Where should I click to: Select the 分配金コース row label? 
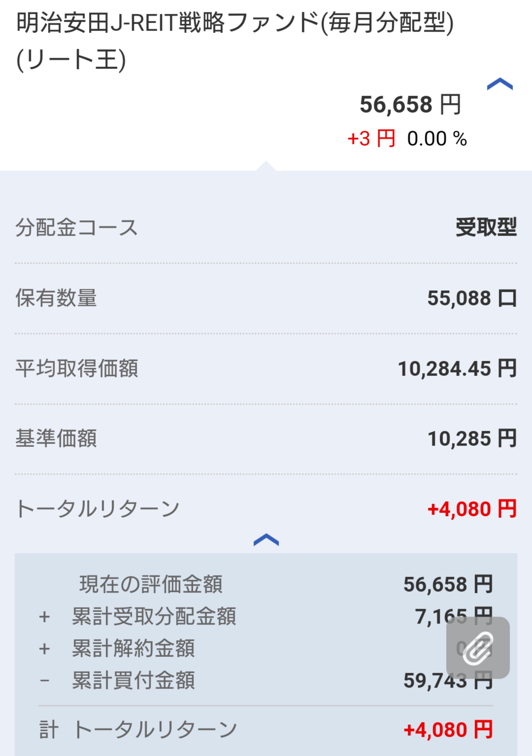coord(76,227)
